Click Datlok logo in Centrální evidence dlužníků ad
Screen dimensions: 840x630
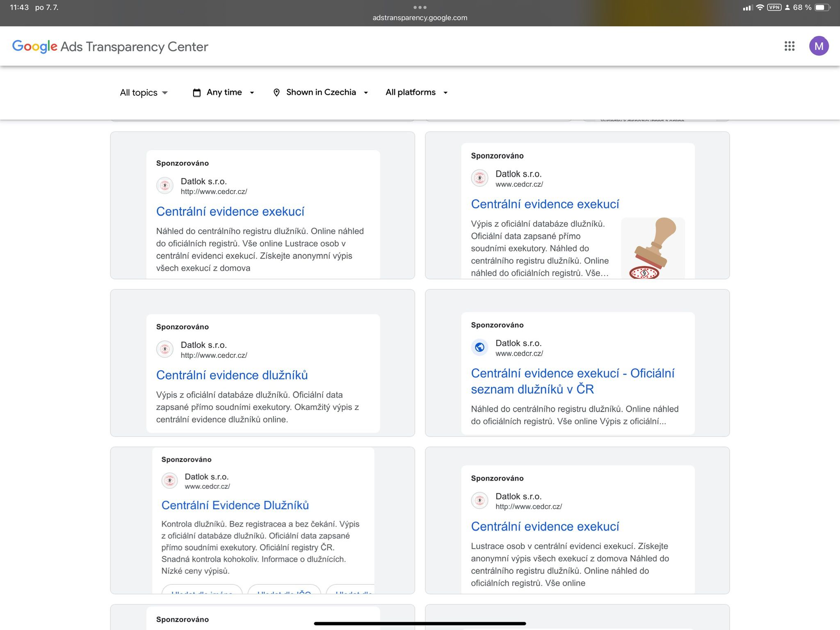click(165, 349)
